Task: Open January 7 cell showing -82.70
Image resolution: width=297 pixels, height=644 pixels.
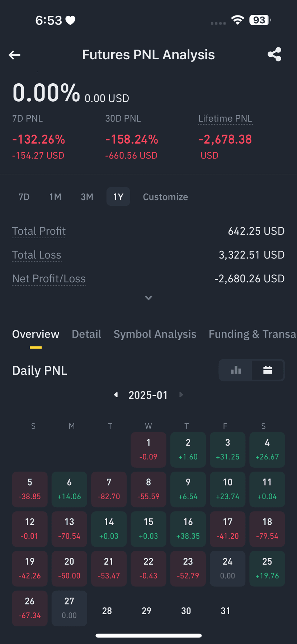Action: click(x=109, y=489)
